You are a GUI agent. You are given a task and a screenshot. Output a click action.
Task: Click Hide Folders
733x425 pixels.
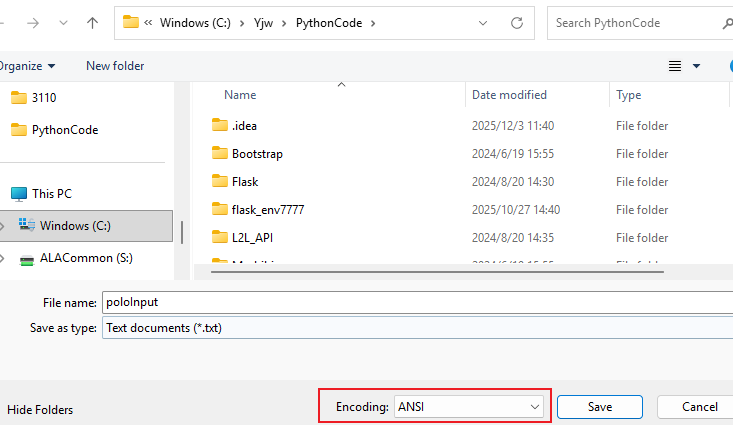(40, 410)
